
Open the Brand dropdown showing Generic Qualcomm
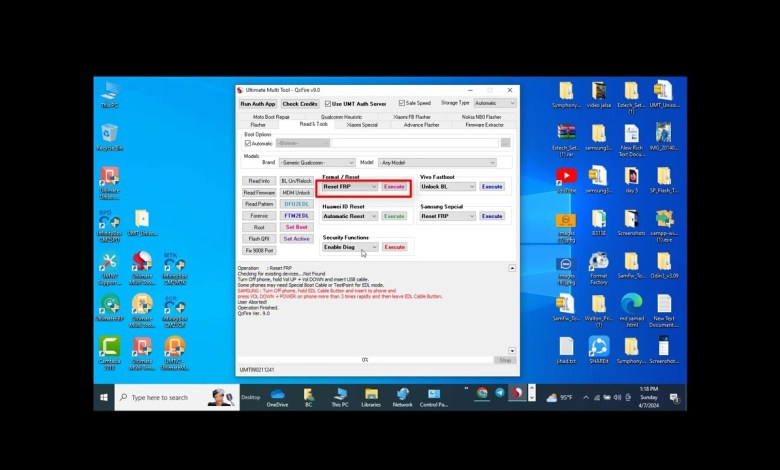(317, 162)
